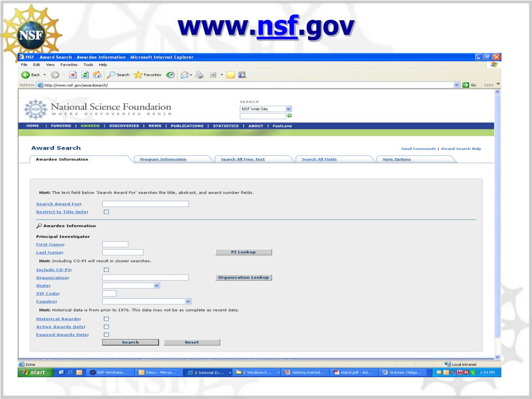This screenshot has width=532, height=399.
Task: Open the address bar dropdown arrow
Action: (457, 85)
